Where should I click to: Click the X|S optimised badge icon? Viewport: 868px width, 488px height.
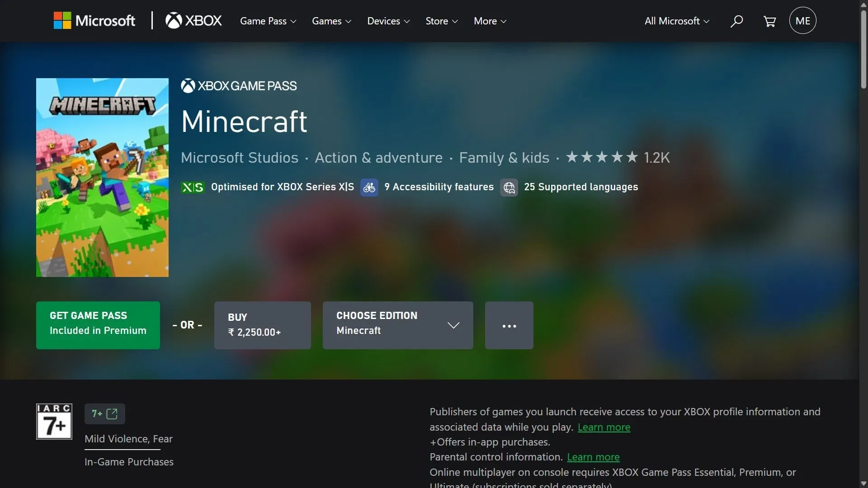193,187
